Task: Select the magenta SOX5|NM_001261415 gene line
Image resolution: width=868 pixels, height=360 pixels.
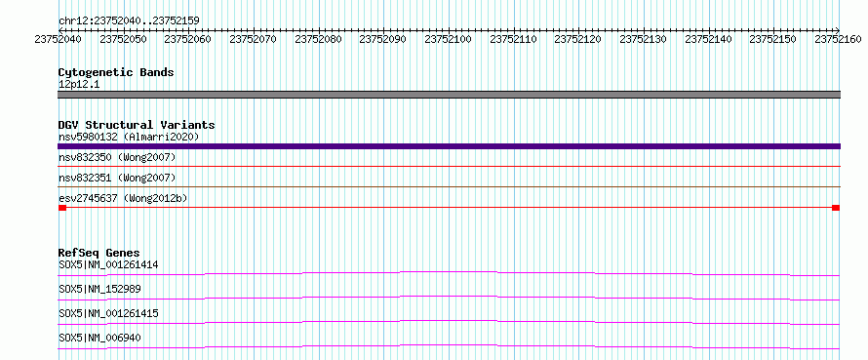Action: (x=449, y=322)
